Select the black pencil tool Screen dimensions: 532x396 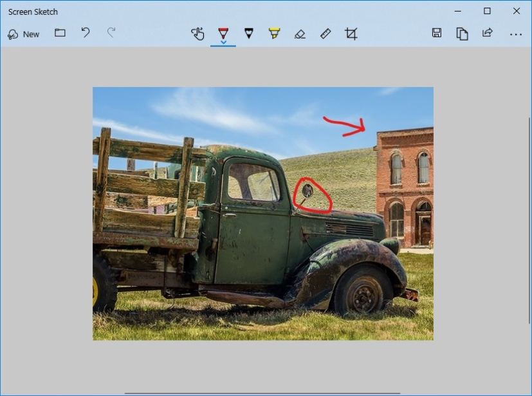click(248, 33)
